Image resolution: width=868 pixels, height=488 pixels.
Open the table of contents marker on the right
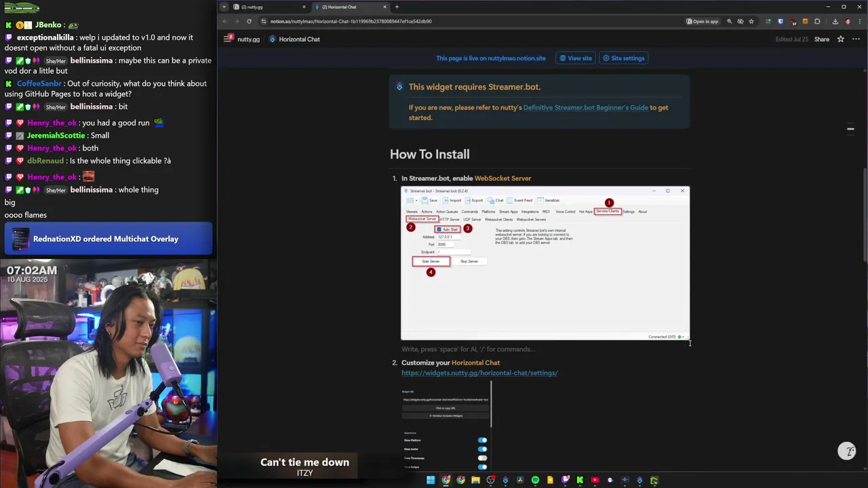[850, 128]
